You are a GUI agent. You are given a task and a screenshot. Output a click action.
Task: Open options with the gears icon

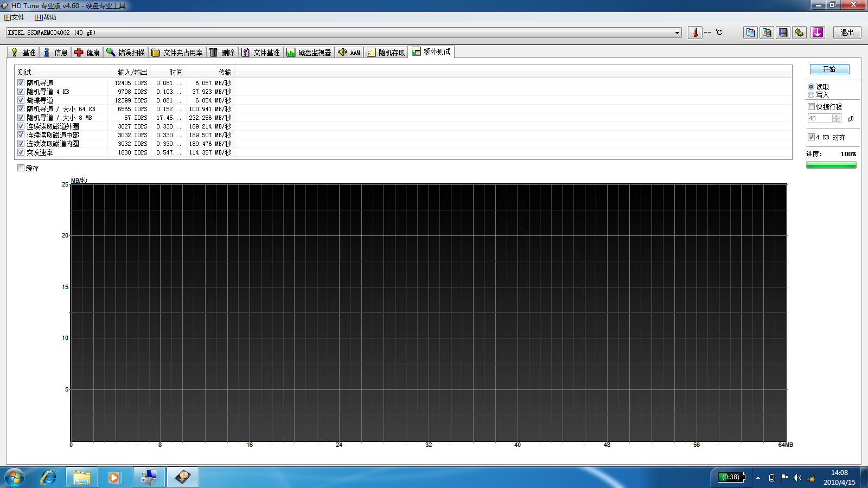[799, 33]
